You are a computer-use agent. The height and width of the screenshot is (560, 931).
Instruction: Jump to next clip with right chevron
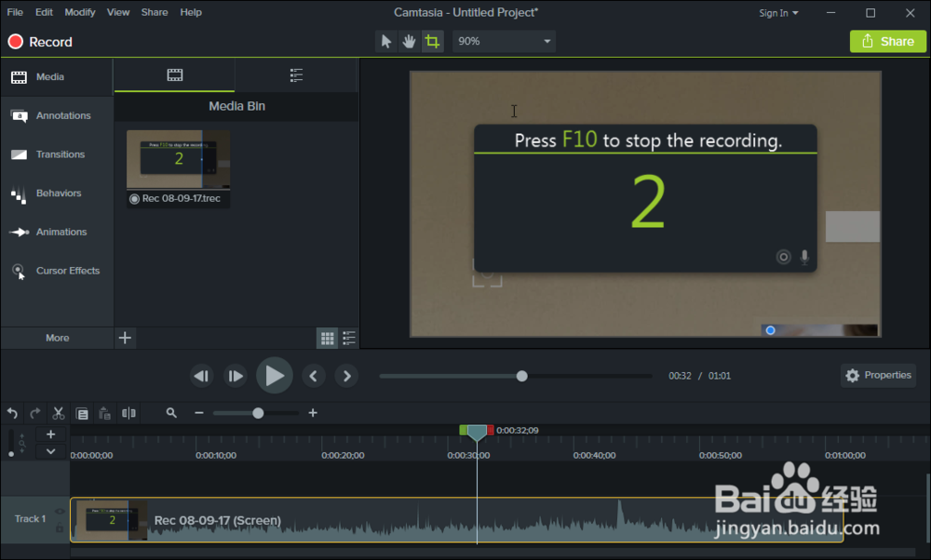click(x=346, y=376)
